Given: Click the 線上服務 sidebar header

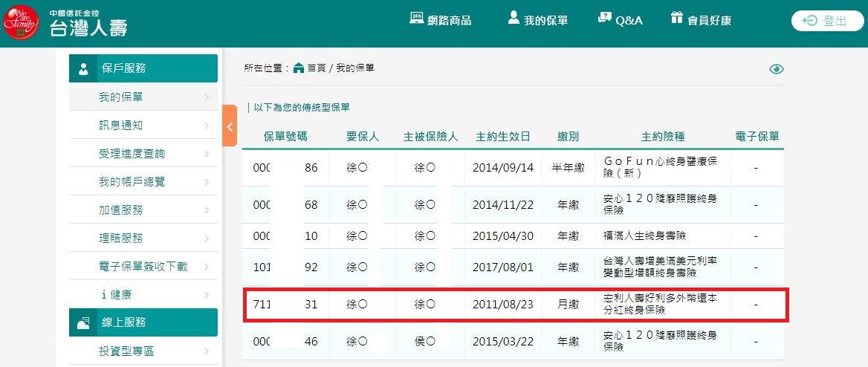Looking at the screenshot, I should tap(143, 322).
